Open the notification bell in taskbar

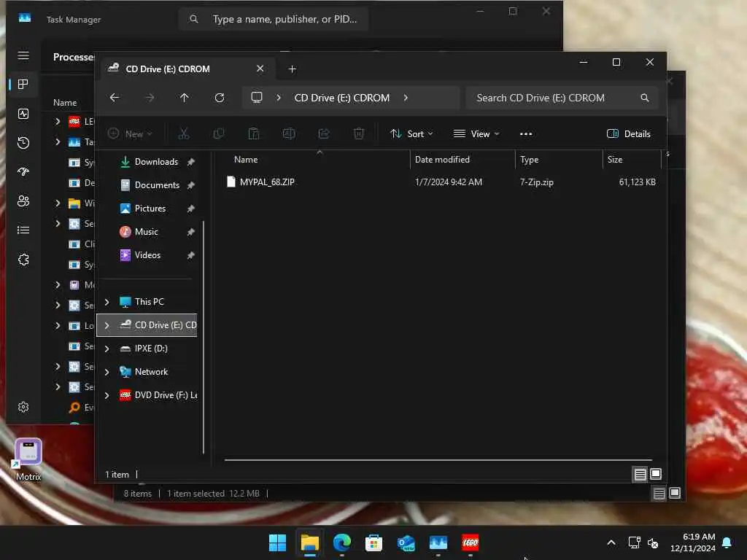pos(727,542)
